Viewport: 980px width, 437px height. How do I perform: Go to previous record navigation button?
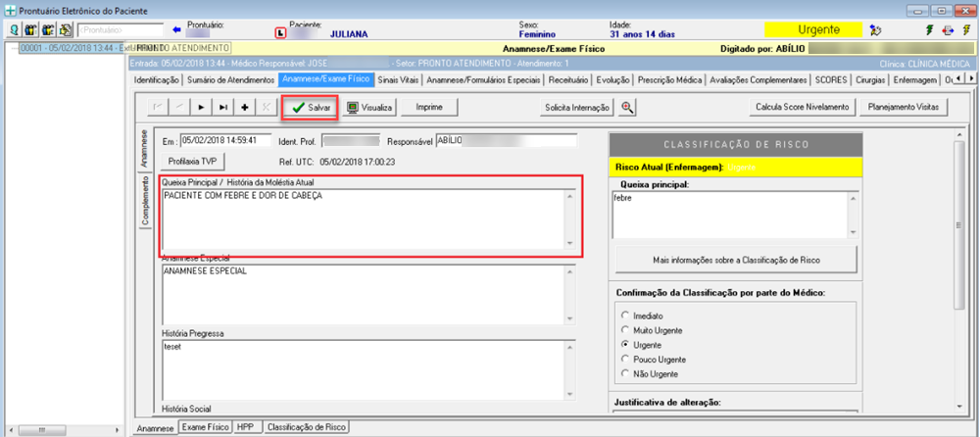point(178,107)
